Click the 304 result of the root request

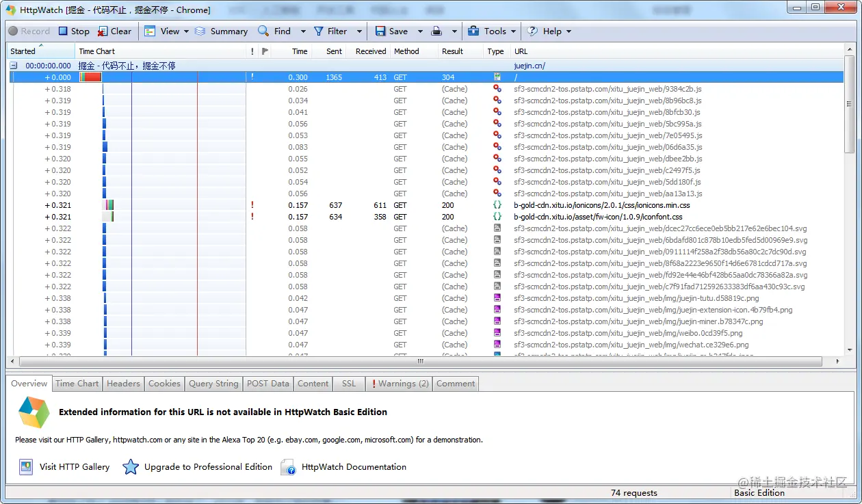[448, 77]
